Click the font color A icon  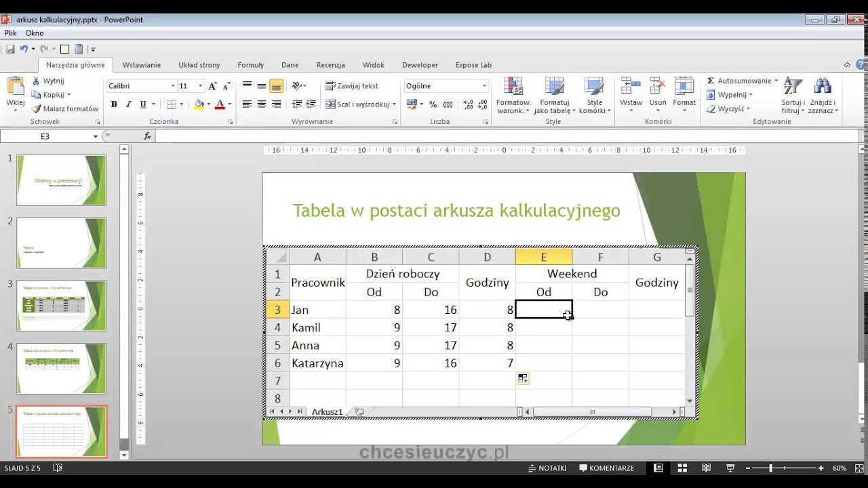pyautogui.click(x=220, y=104)
